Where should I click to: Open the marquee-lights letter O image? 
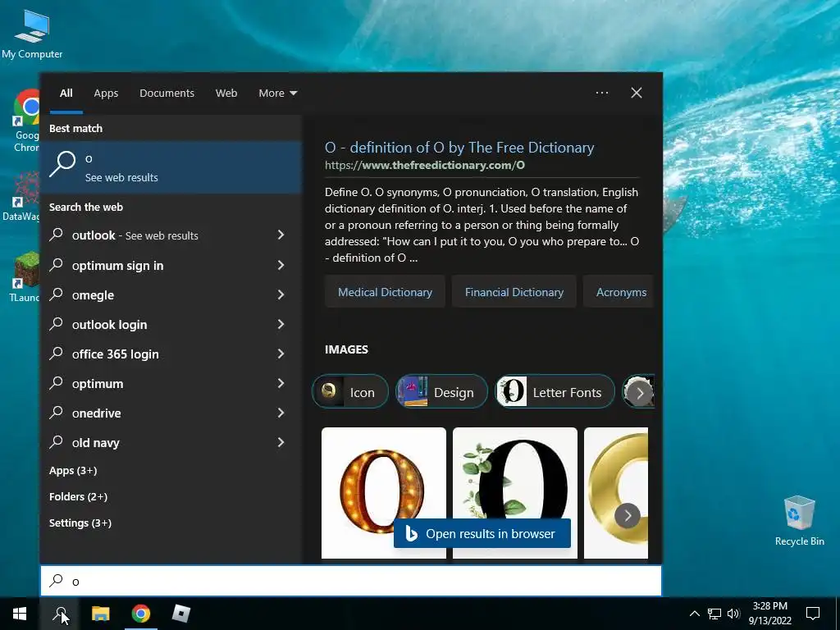pyautogui.click(x=384, y=482)
